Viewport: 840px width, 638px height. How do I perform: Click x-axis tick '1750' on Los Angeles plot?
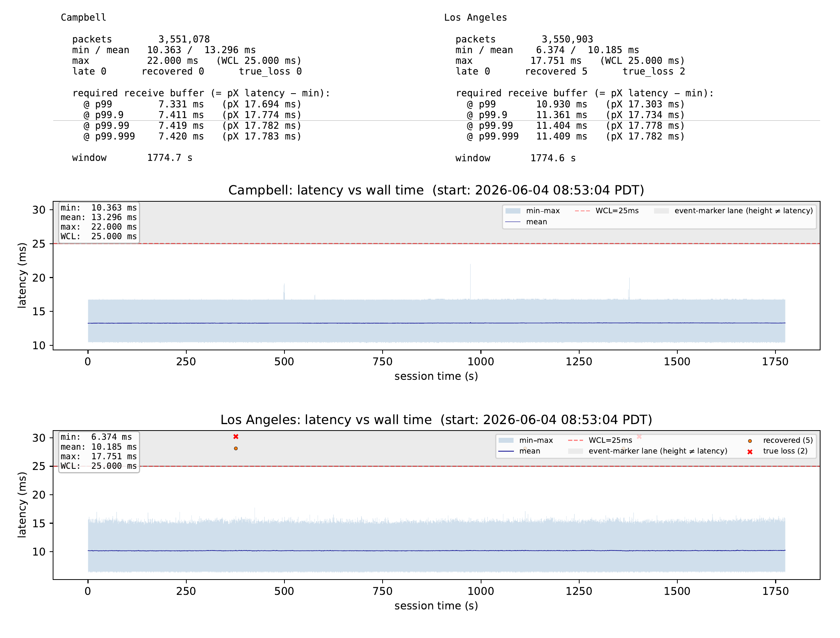click(775, 591)
